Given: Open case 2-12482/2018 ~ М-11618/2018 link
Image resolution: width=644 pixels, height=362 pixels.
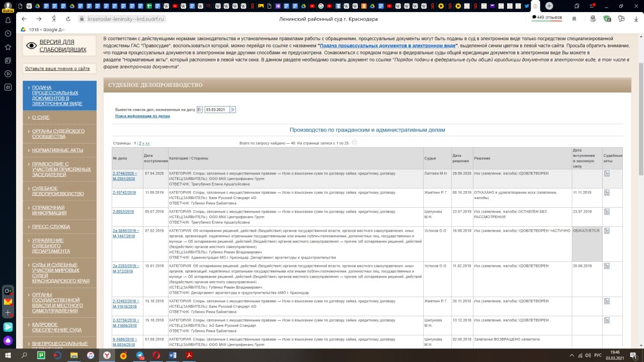Looking at the screenshot, I should pyautogui.click(x=125, y=303).
